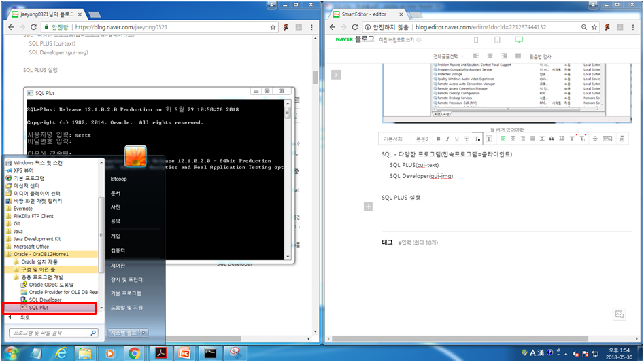Screen dimensions: 644x362
Task: Open Chrome from the taskbar
Action: point(134,353)
